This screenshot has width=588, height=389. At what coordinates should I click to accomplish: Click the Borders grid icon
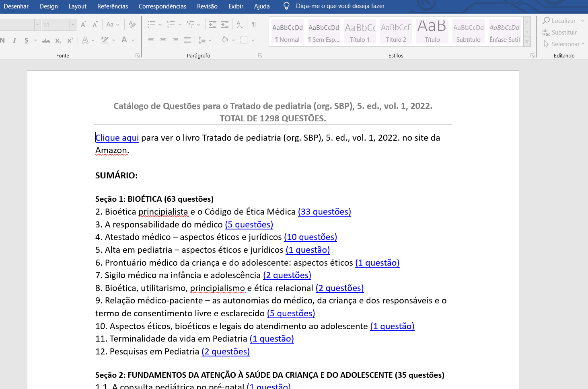[x=244, y=40]
